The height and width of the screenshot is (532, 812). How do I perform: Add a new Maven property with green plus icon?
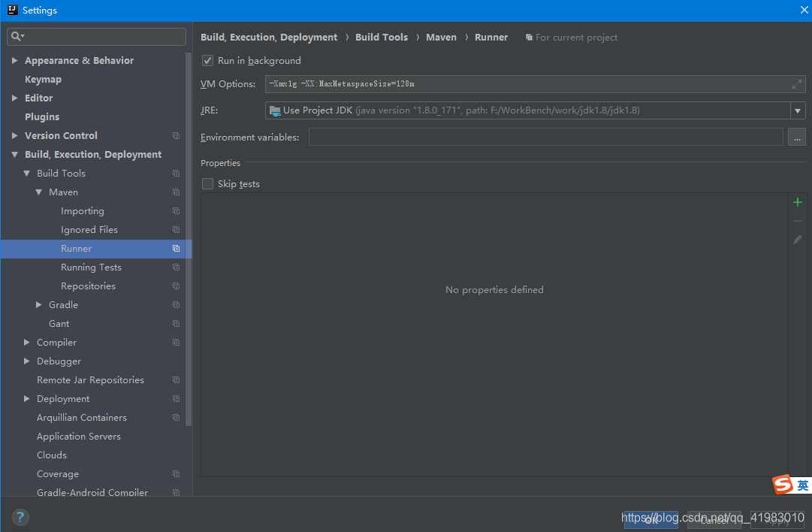pos(797,201)
